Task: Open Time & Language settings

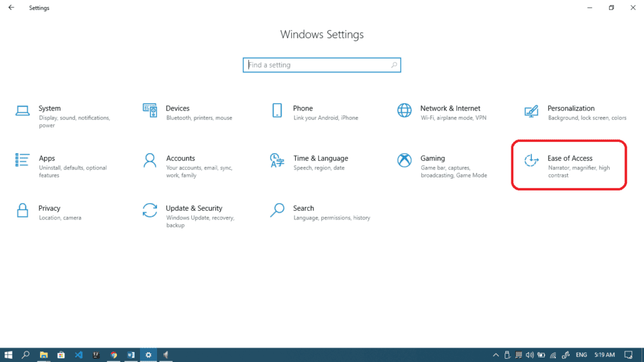Action: (309, 162)
